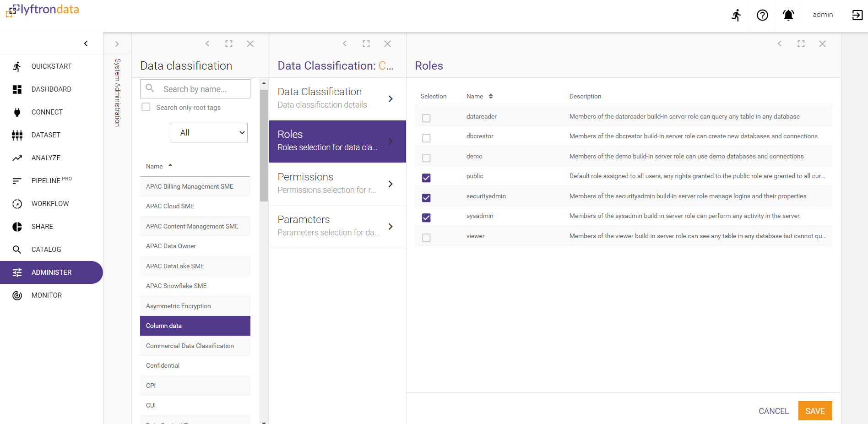
Task: Open the Parameters section tab
Action: [337, 227]
